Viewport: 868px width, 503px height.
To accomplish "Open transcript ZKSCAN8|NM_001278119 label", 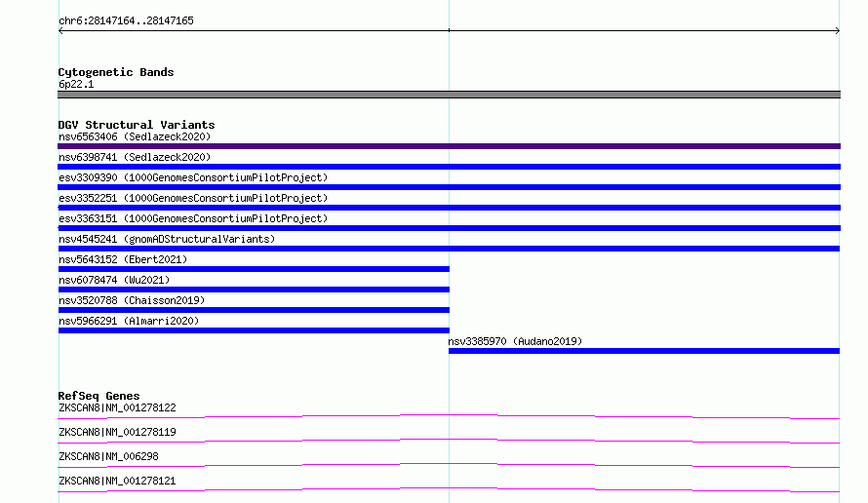I will 117,432.
